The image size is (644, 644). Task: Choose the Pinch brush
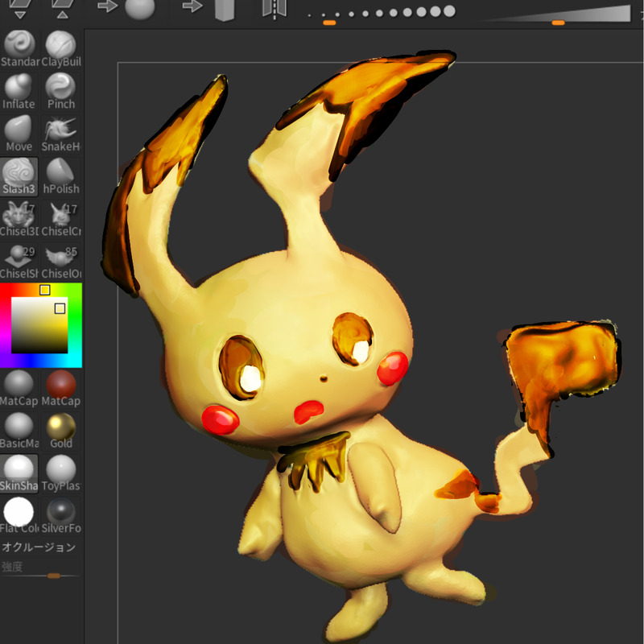(61, 92)
